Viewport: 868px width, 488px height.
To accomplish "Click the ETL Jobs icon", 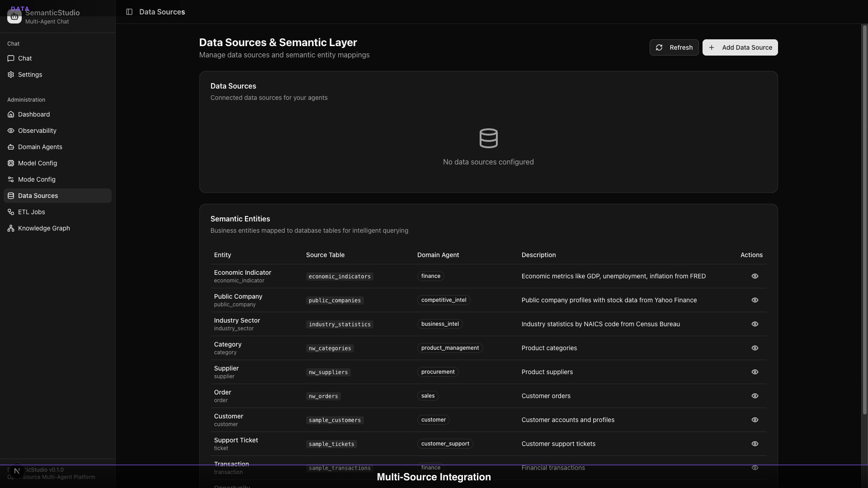I will click(x=10, y=212).
